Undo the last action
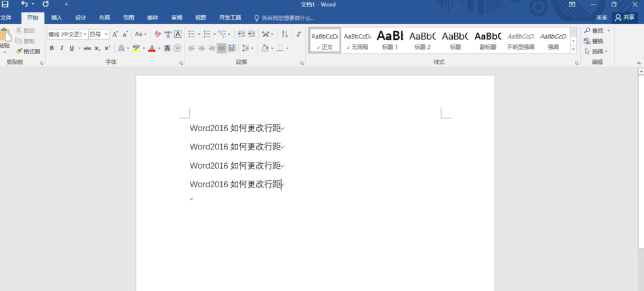644x291 pixels. tap(25, 4)
